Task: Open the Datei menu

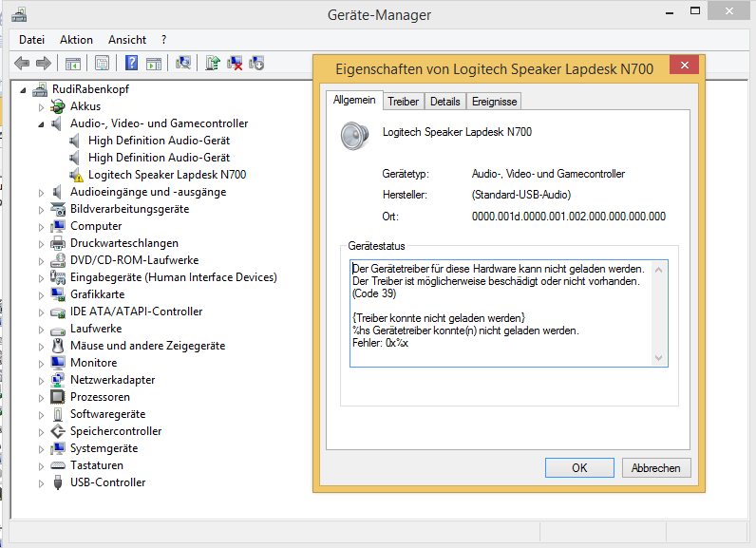Action: (32, 40)
